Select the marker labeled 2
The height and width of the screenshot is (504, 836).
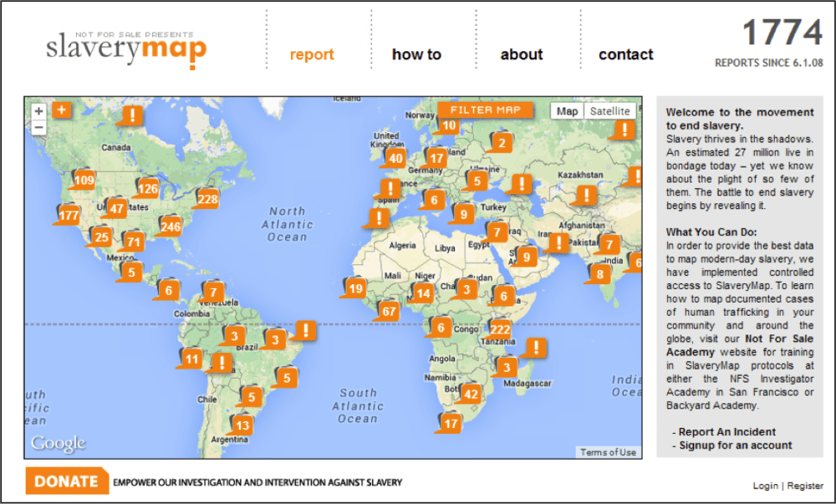pos(501,142)
